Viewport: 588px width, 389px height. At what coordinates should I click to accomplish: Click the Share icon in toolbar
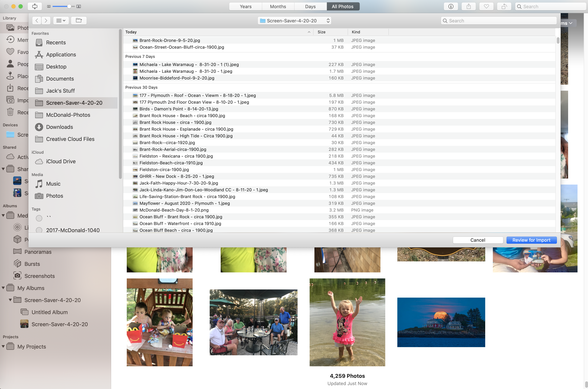468,6
